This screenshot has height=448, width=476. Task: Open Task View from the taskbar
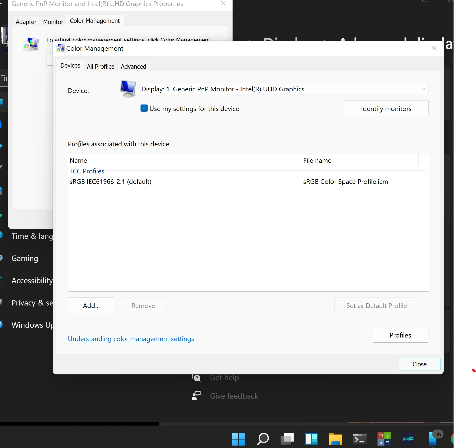click(x=287, y=439)
